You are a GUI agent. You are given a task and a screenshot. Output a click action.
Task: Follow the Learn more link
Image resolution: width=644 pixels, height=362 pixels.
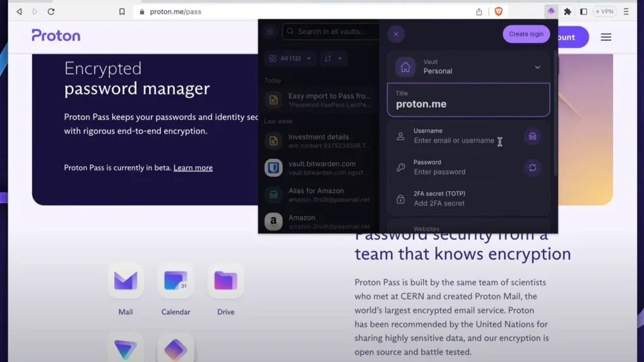(x=193, y=168)
